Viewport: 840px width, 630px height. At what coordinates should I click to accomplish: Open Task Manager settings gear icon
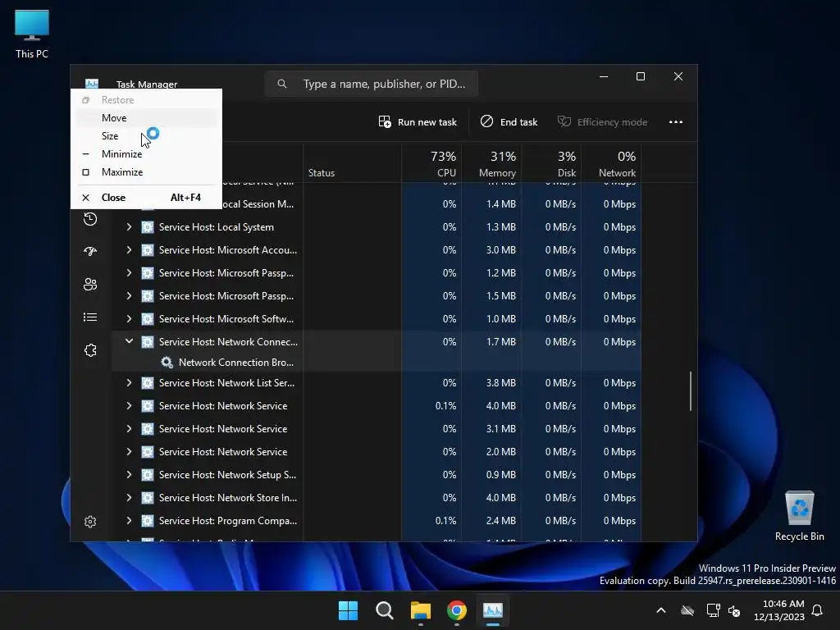point(90,521)
